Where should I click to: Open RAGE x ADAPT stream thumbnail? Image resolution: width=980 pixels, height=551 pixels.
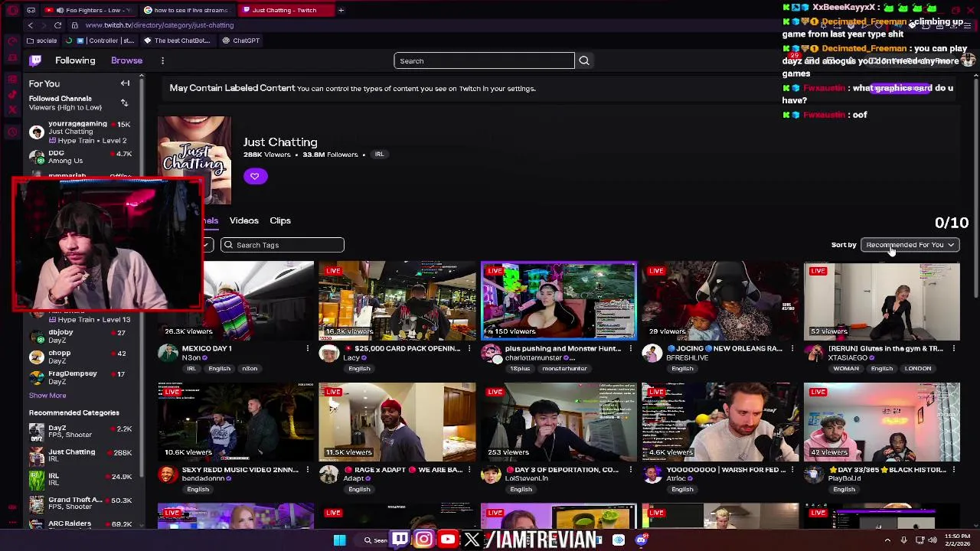397,422
